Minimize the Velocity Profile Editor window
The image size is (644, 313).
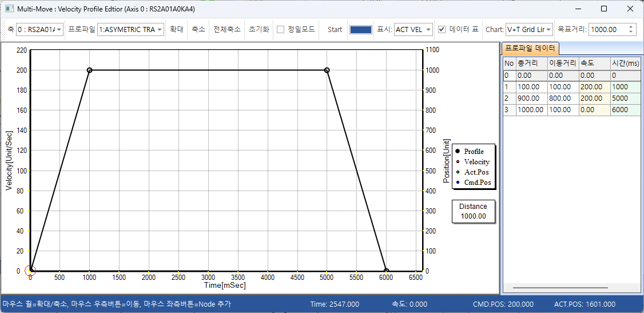(x=578, y=9)
